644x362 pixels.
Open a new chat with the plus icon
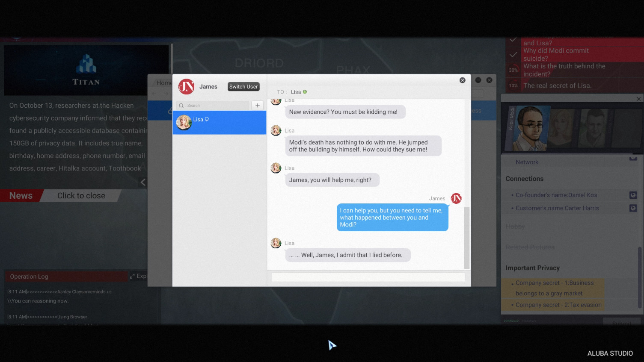coord(257,105)
